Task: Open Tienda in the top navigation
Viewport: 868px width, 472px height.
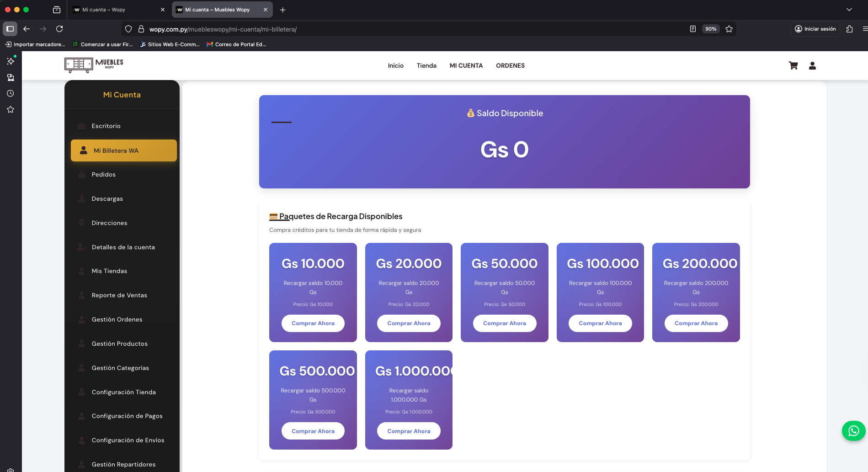Action: [426, 66]
